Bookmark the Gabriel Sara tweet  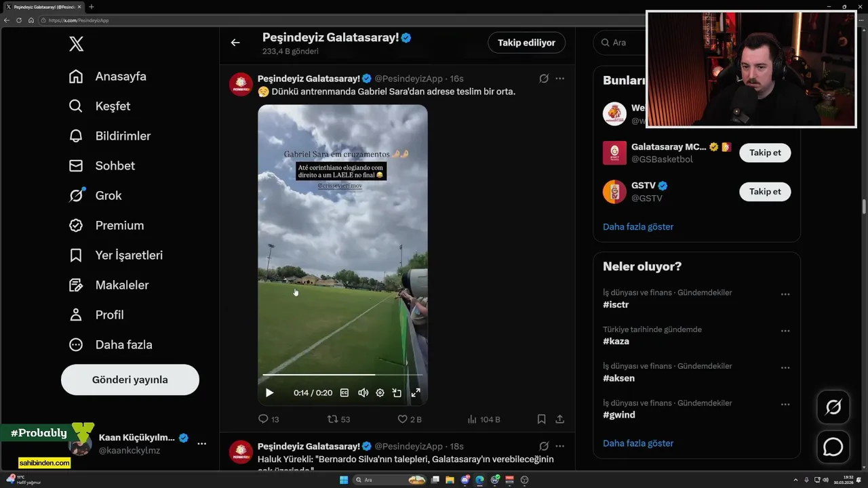[x=541, y=420]
